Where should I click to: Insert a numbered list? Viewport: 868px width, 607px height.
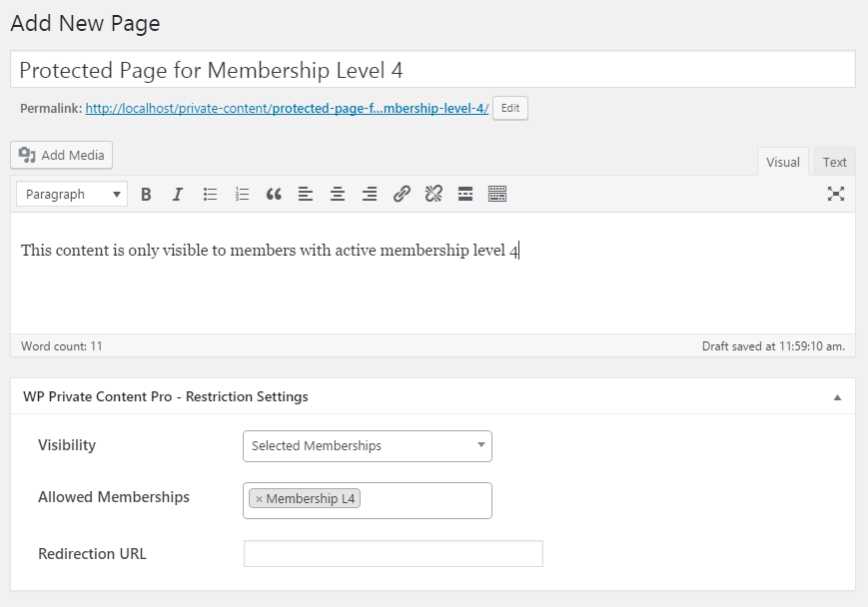(x=242, y=195)
